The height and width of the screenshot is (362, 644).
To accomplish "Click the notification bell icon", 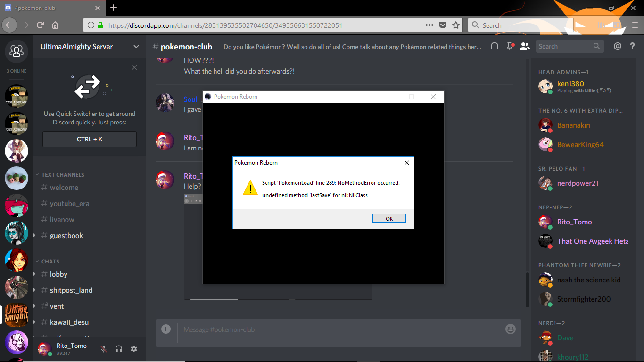I will point(495,46).
